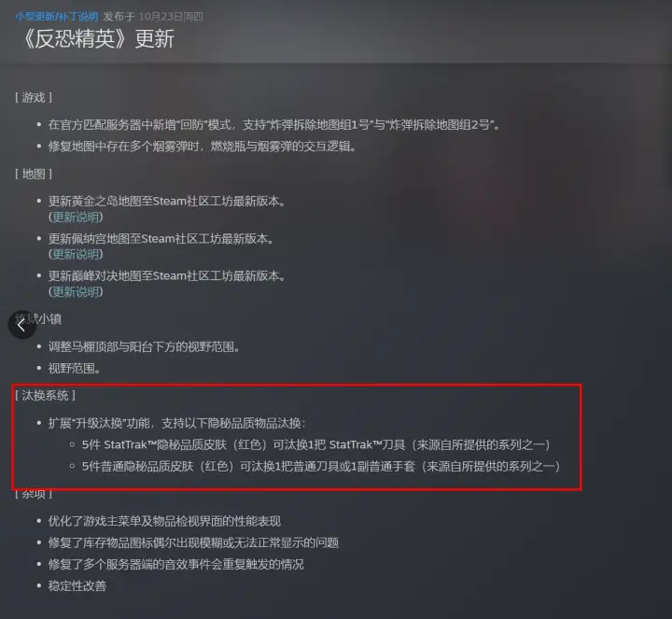Click the 稳定性改善 bullet text
Image resolution: width=672 pixels, height=619 pixels.
(x=77, y=586)
